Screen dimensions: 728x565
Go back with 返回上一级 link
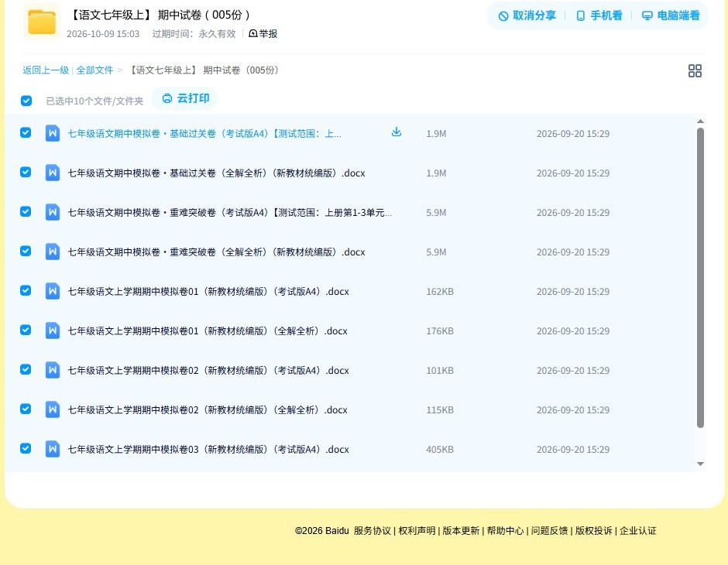46,70
